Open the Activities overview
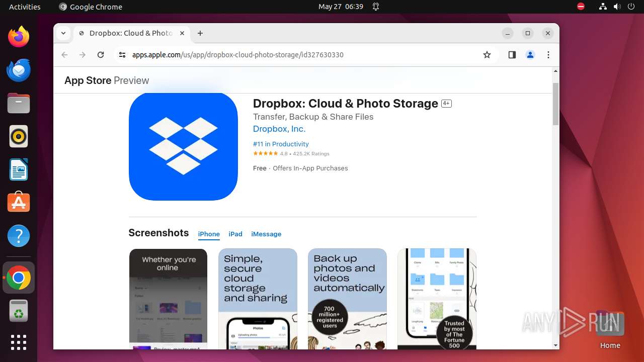This screenshot has height=362, width=644. coord(25,7)
